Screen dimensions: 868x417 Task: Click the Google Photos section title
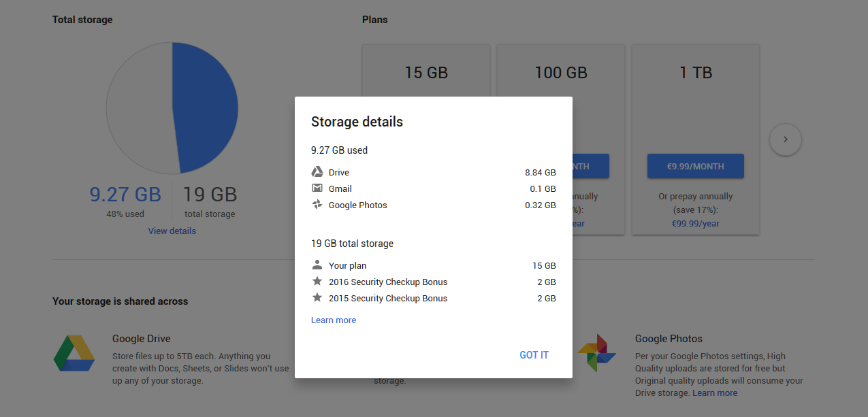[669, 339]
